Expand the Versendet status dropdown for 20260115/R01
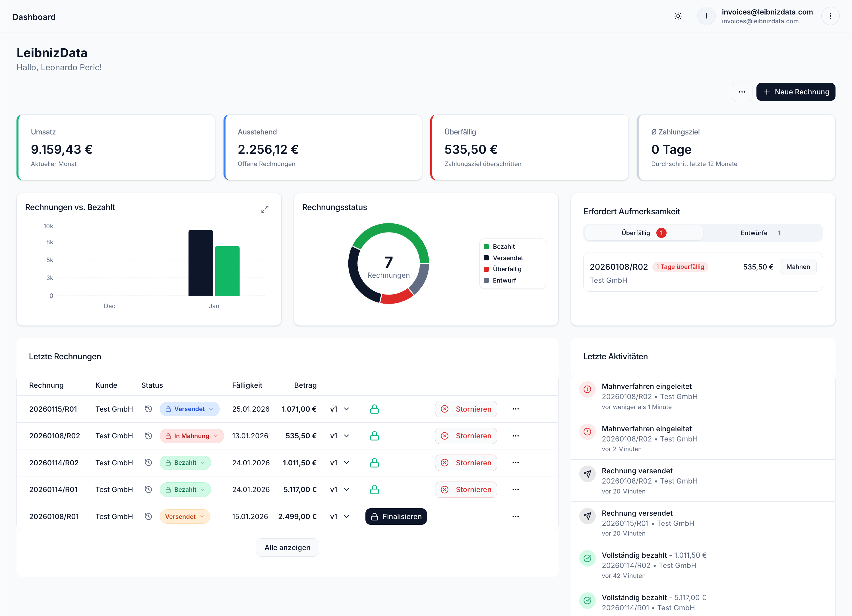This screenshot has height=616, width=852. point(190,409)
